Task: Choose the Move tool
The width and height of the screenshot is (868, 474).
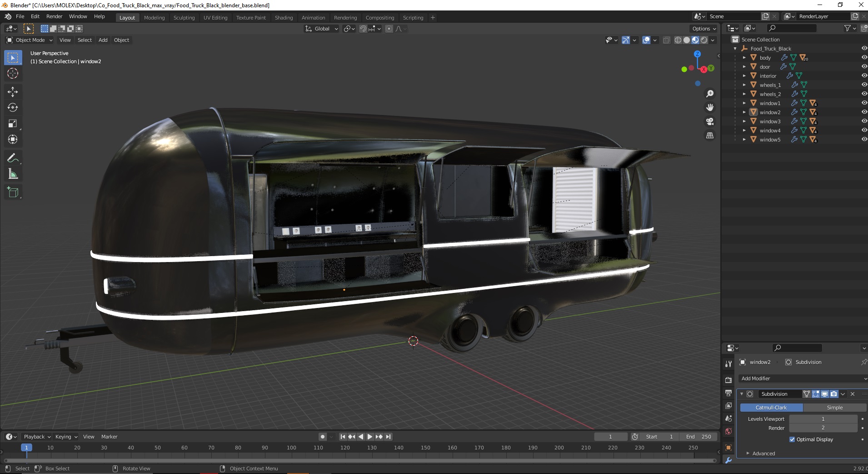Action: (13, 92)
